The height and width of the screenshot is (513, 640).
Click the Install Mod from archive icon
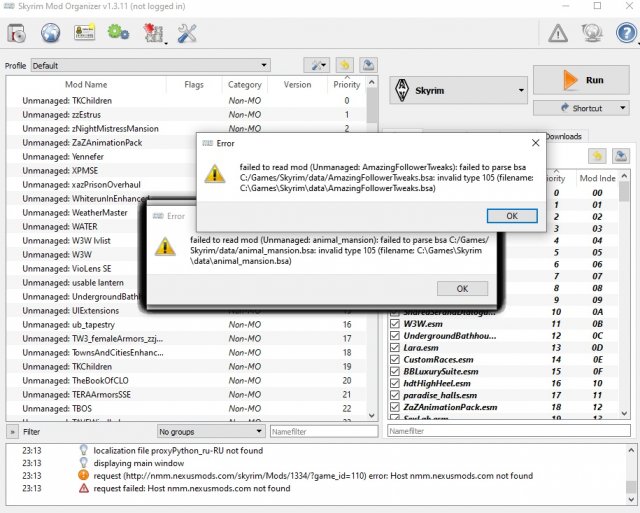coord(17,33)
